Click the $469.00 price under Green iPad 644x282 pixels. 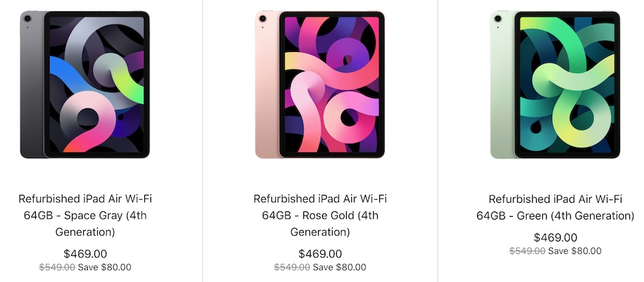(556, 237)
